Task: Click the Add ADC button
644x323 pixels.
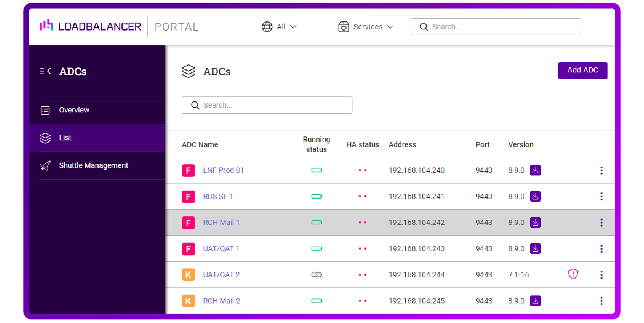Action: pos(583,70)
